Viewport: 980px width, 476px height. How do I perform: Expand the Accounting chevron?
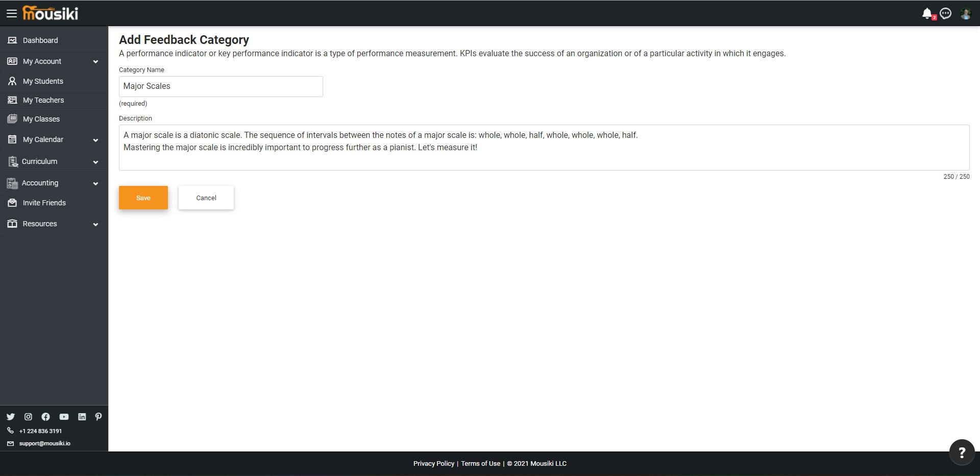pos(95,183)
